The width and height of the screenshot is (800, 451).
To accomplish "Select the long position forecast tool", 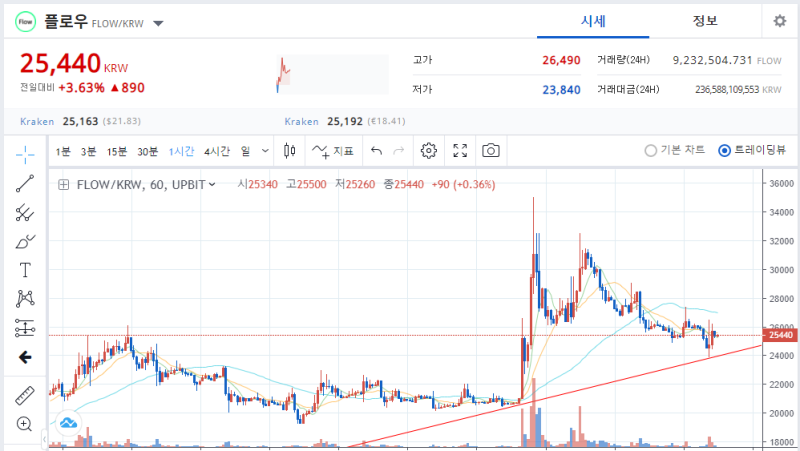I will tap(24, 328).
